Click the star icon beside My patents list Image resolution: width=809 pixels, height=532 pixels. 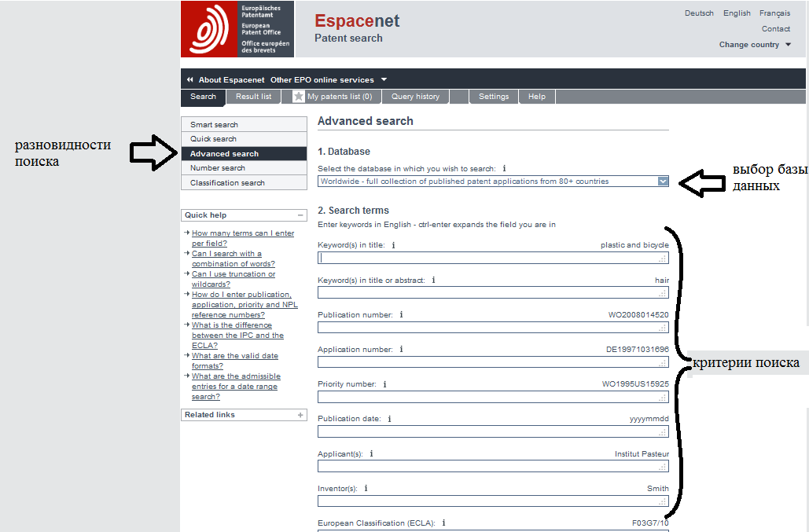point(298,97)
